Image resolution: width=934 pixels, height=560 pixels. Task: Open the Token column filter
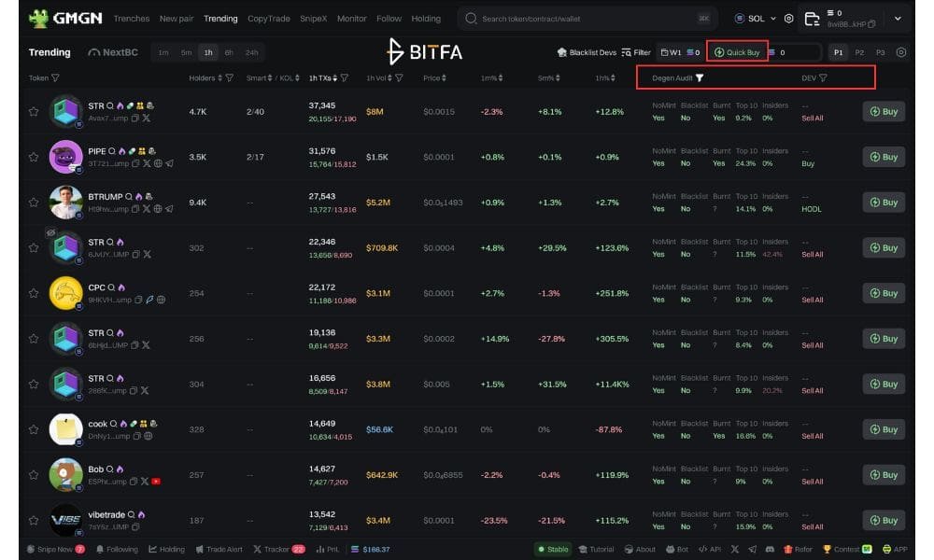[x=55, y=78]
